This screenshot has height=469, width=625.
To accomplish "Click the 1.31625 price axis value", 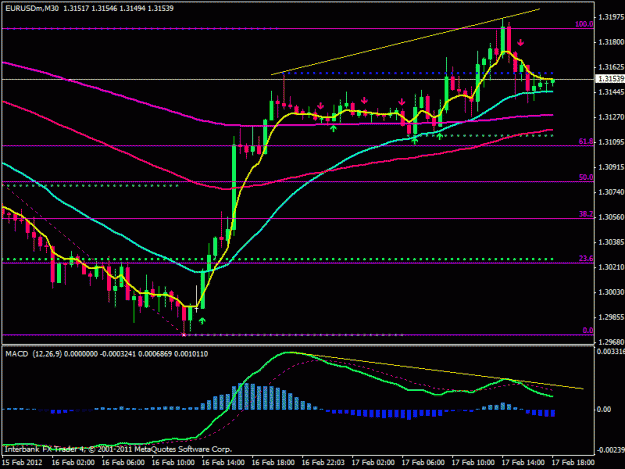I will click(x=611, y=67).
